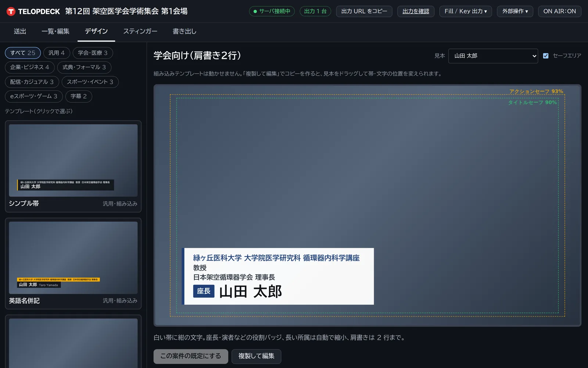The image size is (588, 368).
Task: Go to the スティンガー tab
Action: point(140,32)
